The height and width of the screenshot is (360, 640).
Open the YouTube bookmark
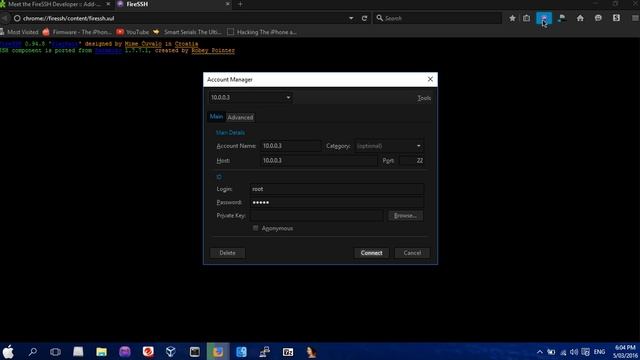[133, 32]
